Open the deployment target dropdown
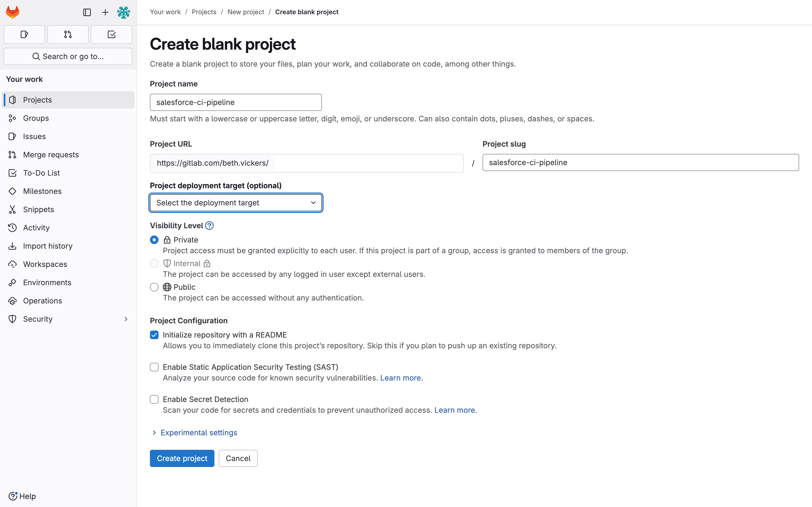This screenshot has width=812, height=507. click(x=236, y=203)
